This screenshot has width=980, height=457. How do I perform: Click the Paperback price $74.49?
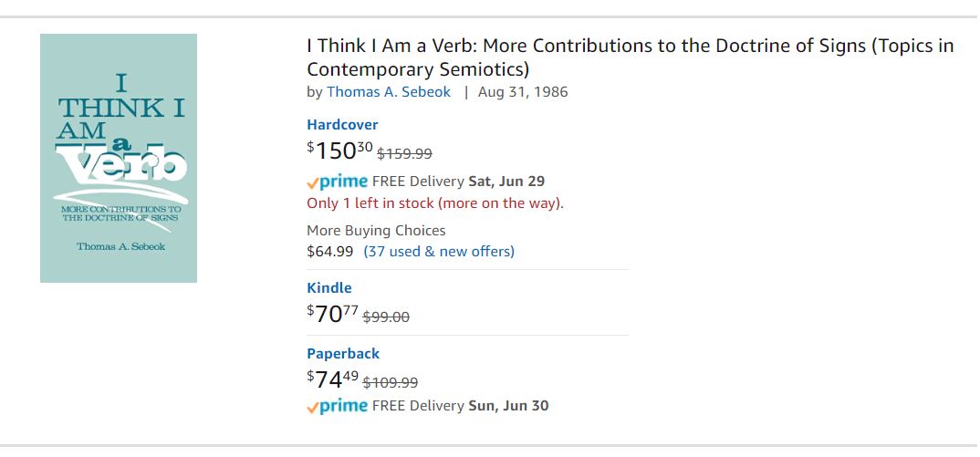coord(332,379)
